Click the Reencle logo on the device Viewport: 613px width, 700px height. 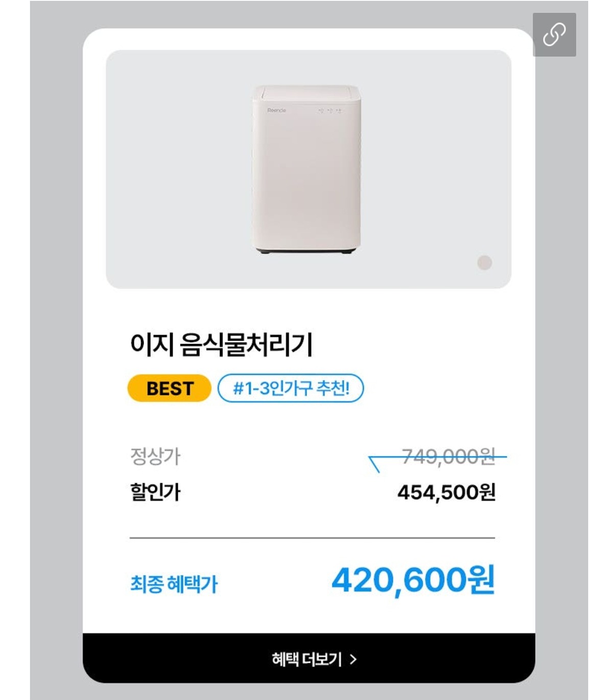[x=276, y=110]
